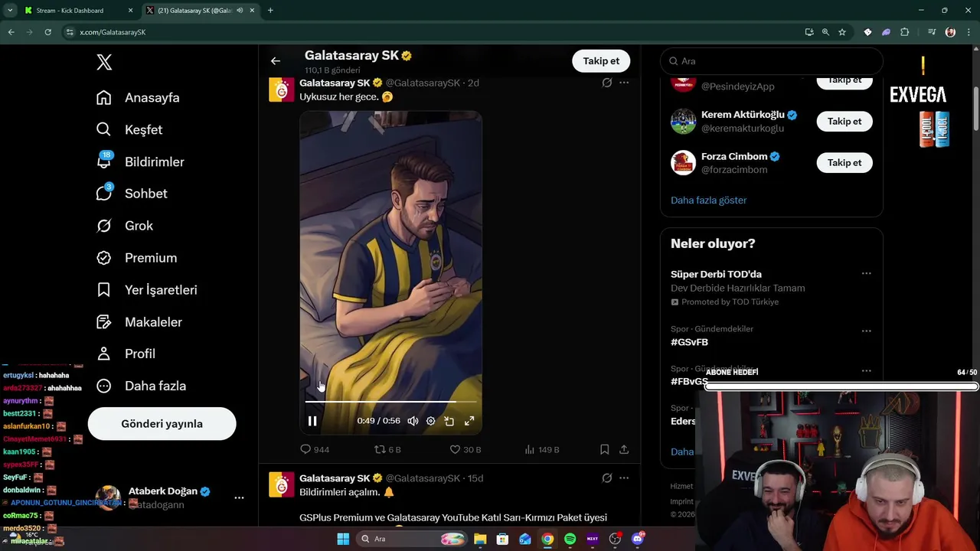Share the Uykusuz her gece post
The image size is (980, 551).
tap(624, 450)
